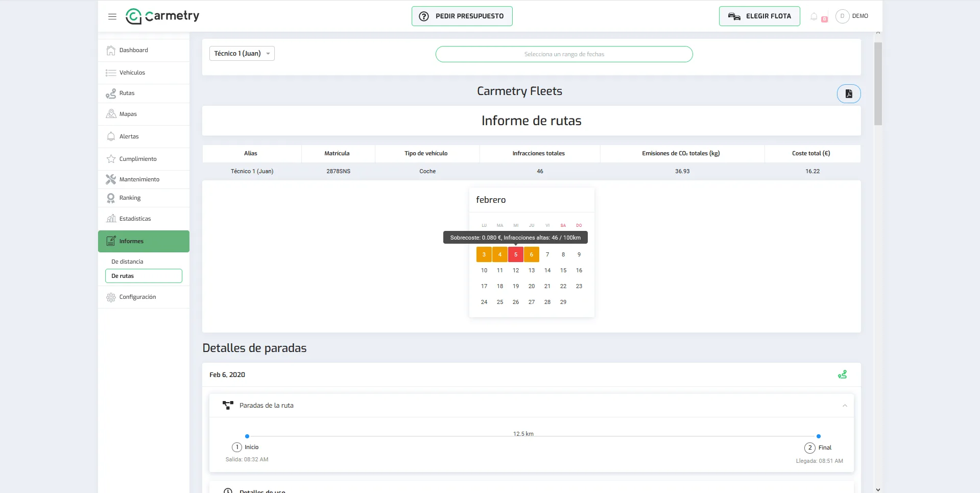The height and width of the screenshot is (493, 980).
Task: Open the route map icon for Feb 6
Action: pyautogui.click(x=843, y=374)
